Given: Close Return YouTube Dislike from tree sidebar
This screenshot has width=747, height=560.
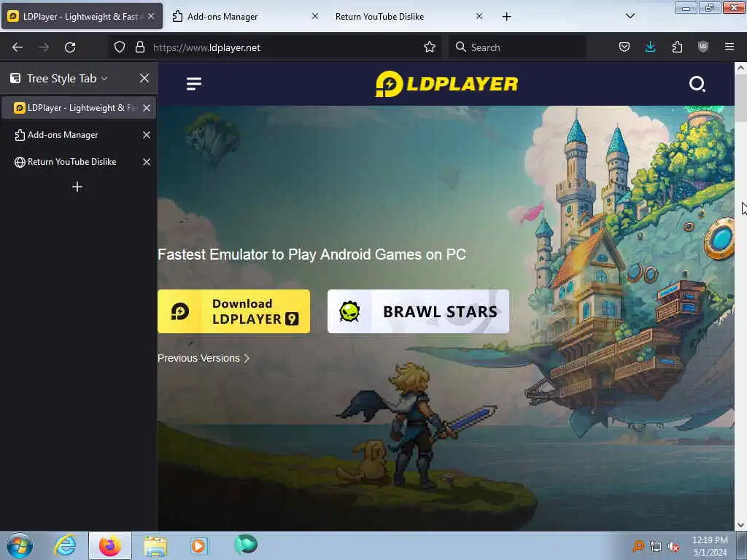Looking at the screenshot, I should tap(146, 162).
